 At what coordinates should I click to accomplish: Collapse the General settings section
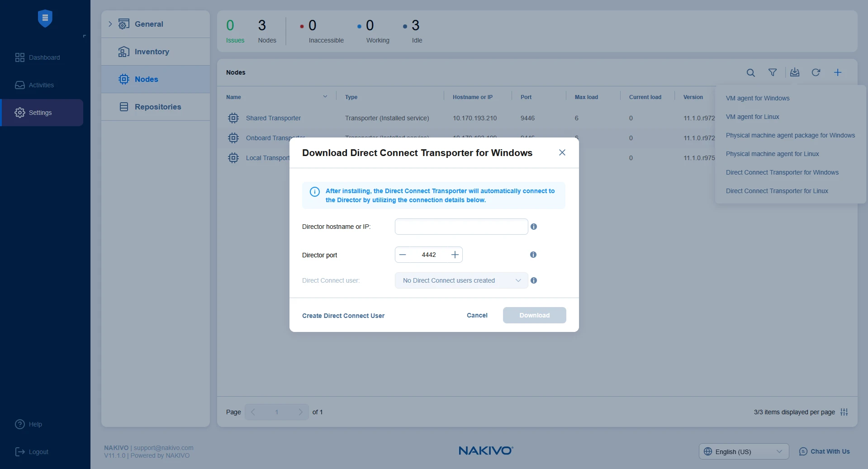[109, 24]
